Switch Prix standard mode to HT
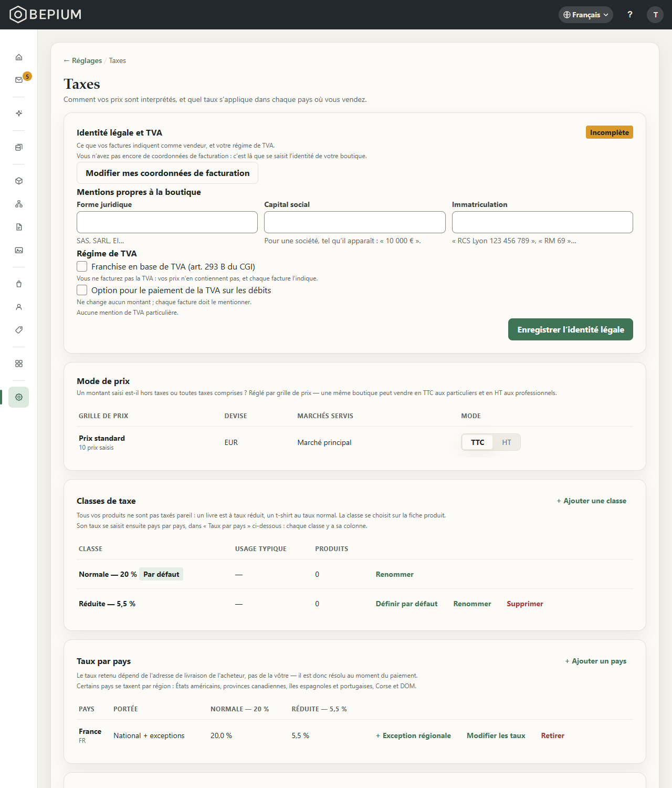 tap(507, 442)
